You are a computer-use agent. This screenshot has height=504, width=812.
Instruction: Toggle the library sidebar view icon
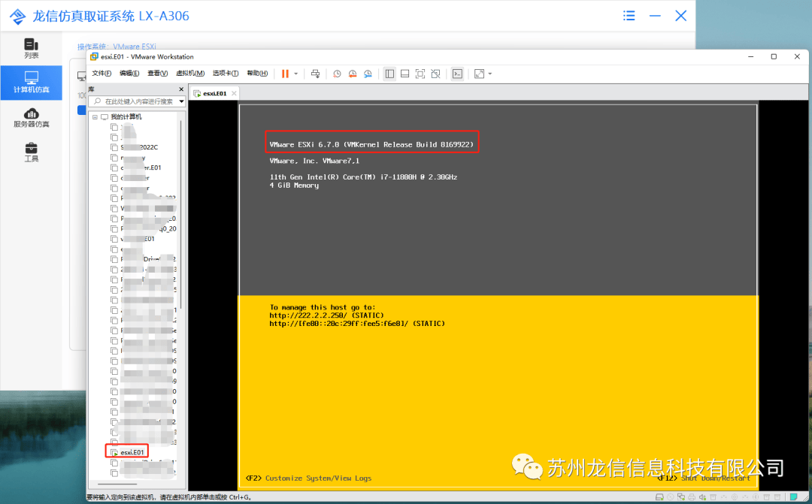tap(389, 74)
